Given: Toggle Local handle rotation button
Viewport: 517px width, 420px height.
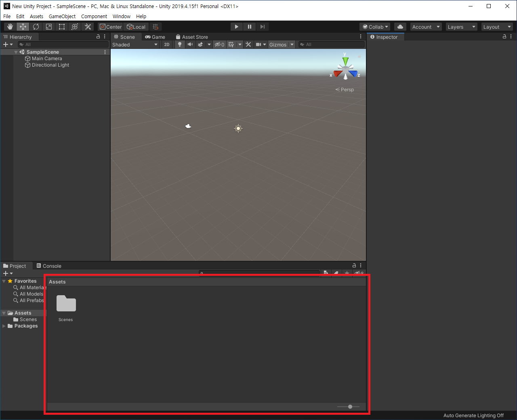Looking at the screenshot, I should (x=136, y=27).
